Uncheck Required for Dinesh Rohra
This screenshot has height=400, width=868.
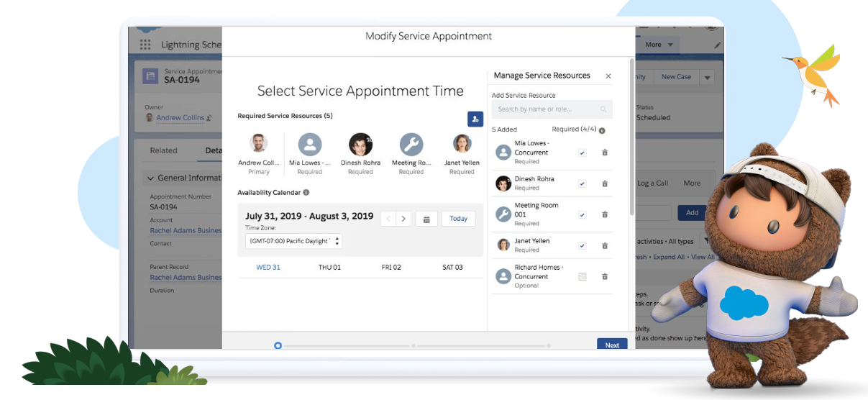click(x=583, y=183)
